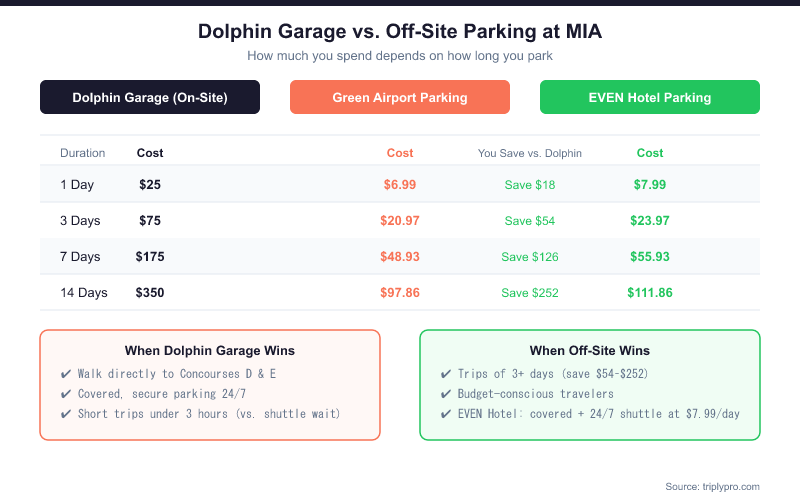Click checkmark next to Trips of 3+ days

446,374
